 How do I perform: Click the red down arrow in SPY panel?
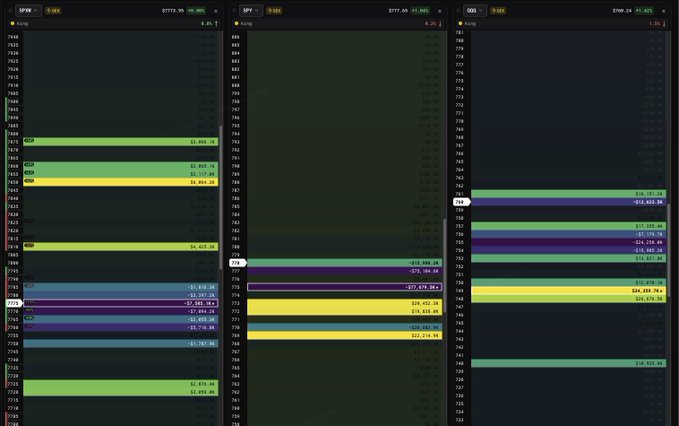click(x=440, y=23)
